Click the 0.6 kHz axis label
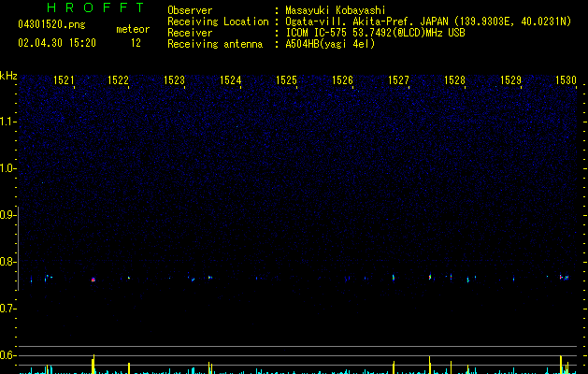 click(x=7, y=355)
